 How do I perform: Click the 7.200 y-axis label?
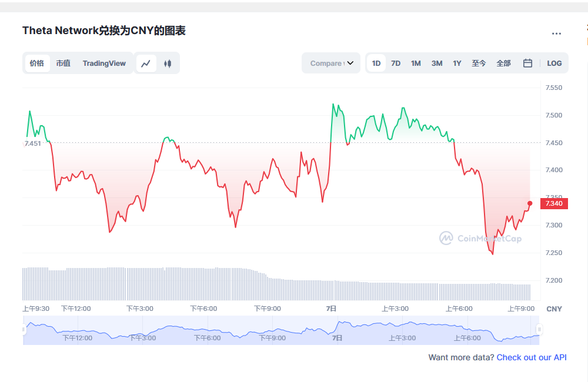(x=554, y=280)
